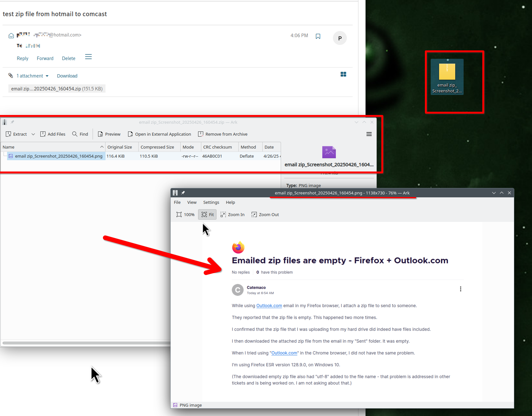This screenshot has height=416, width=532.
Task: Open the File menu in preview window
Action: [x=177, y=202]
